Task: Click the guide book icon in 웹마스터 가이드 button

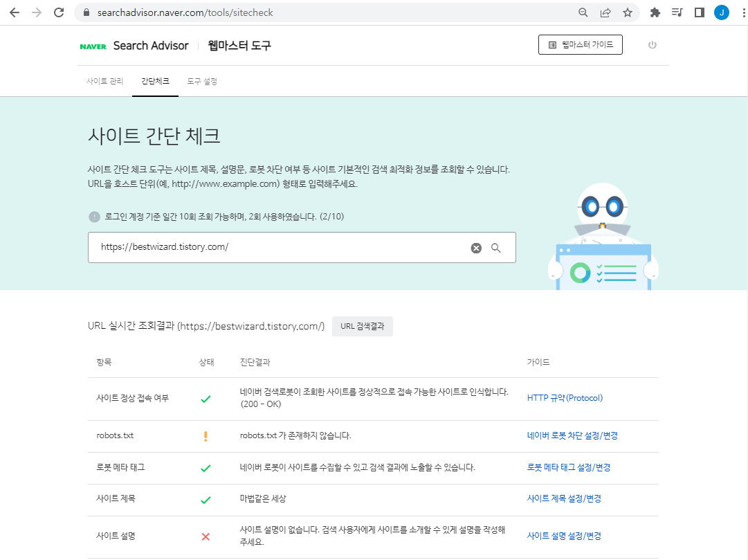Action: pyautogui.click(x=551, y=44)
